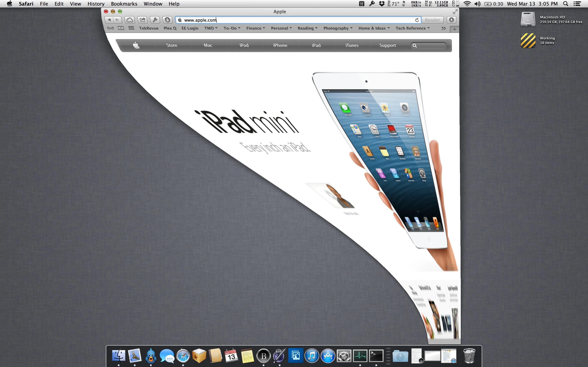Click the TekRevue bookmark

pos(149,28)
